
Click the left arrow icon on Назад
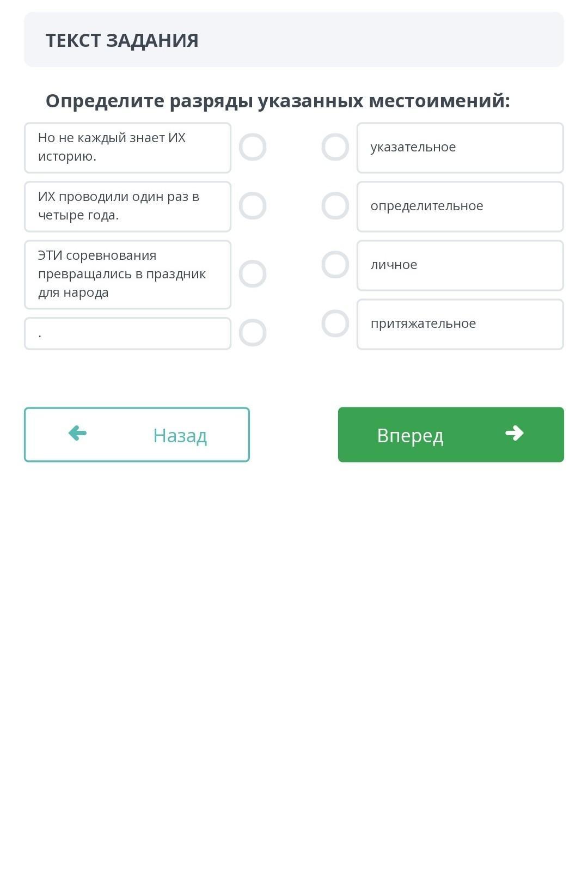click(x=77, y=434)
